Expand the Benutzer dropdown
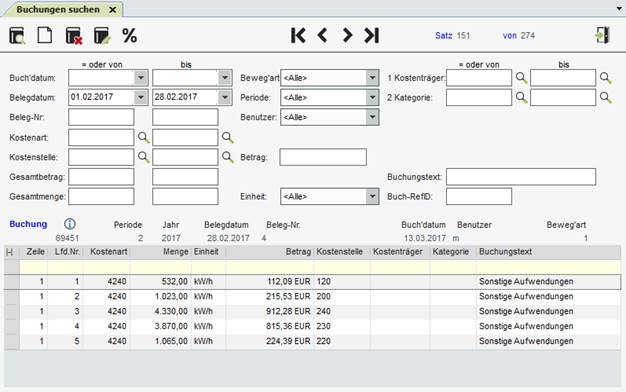 pos(372,117)
